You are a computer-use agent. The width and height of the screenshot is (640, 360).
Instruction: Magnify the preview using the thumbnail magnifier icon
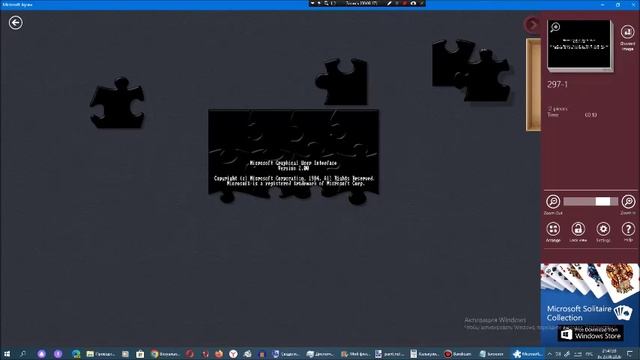pos(555,27)
